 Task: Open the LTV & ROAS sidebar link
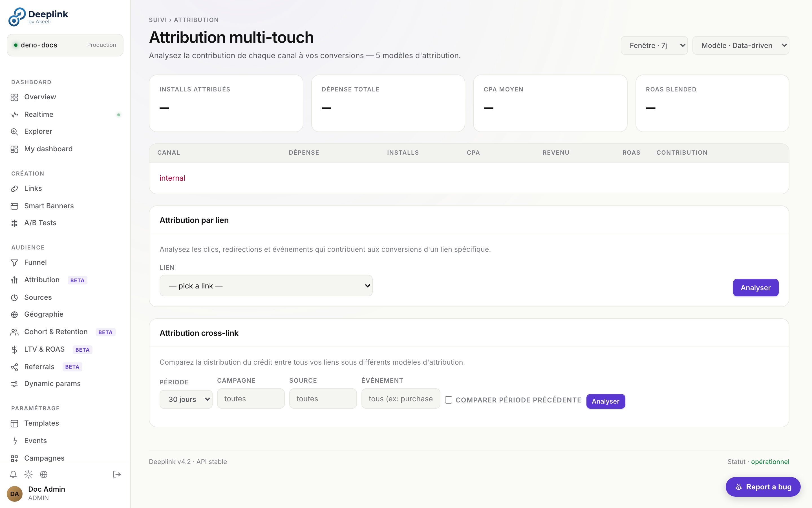tap(65, 349)
